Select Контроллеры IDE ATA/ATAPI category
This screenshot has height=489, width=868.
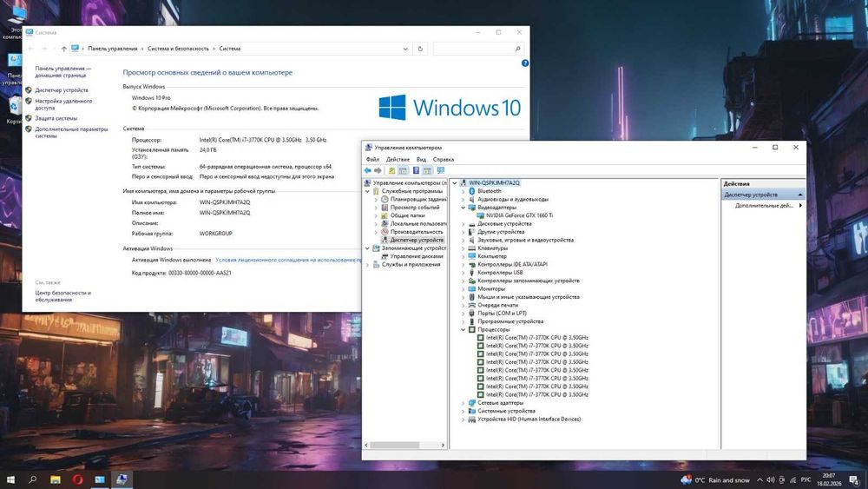[513, 265]
